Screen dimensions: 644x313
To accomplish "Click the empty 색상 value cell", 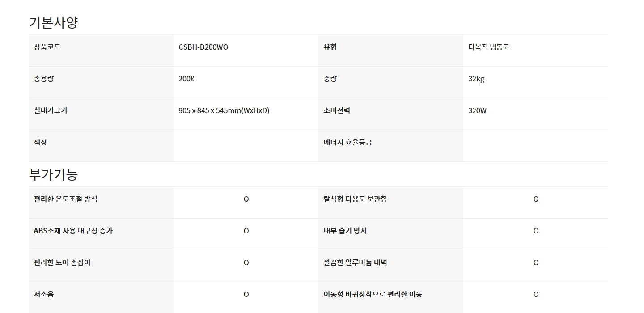I will coord(246,146).
